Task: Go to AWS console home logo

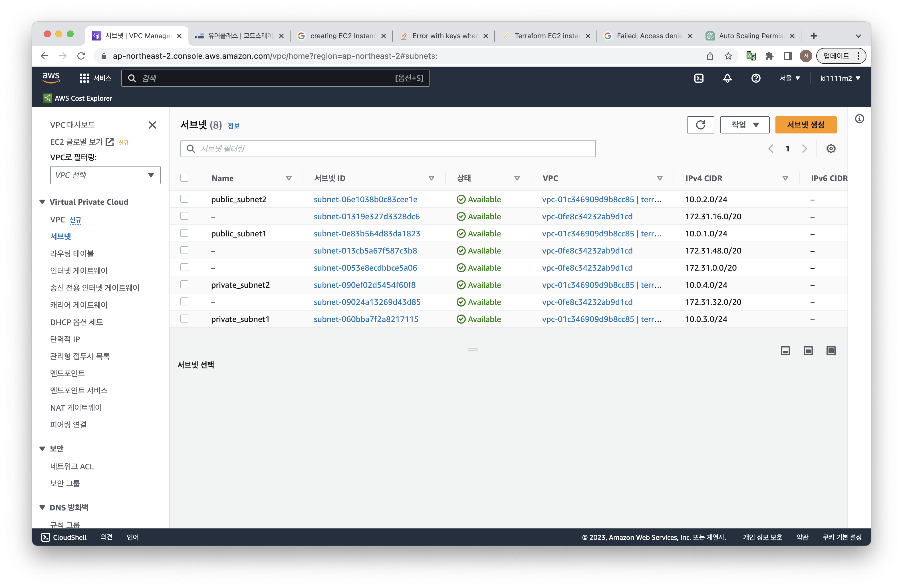Action: [51, 78]
